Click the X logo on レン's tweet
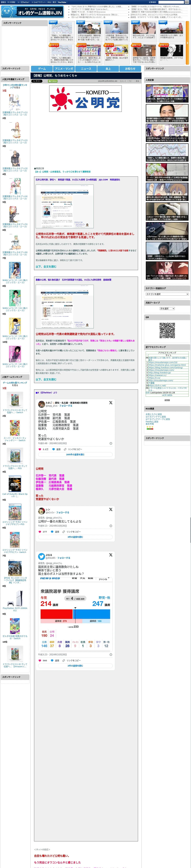Screen dimensions: 191x868 point(111,510)
